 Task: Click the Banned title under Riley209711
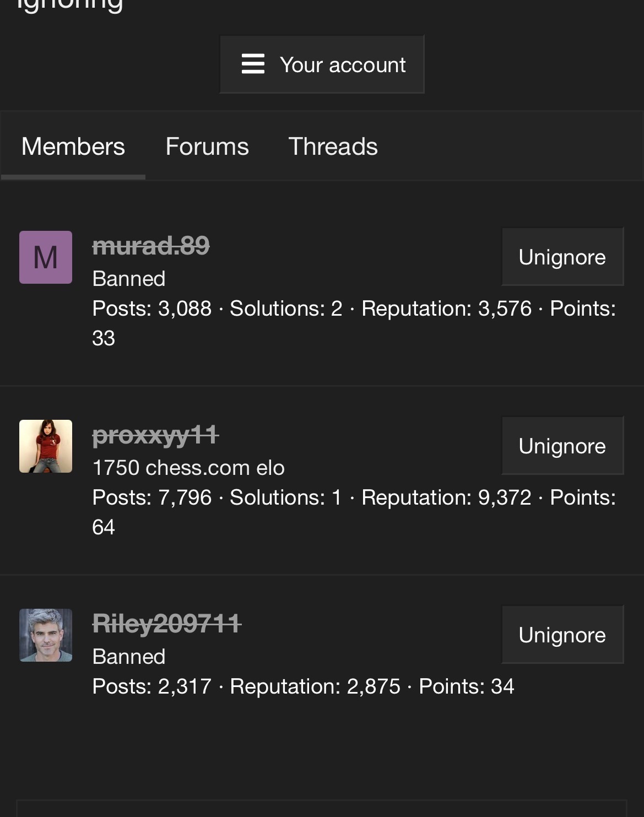(129, 656)
